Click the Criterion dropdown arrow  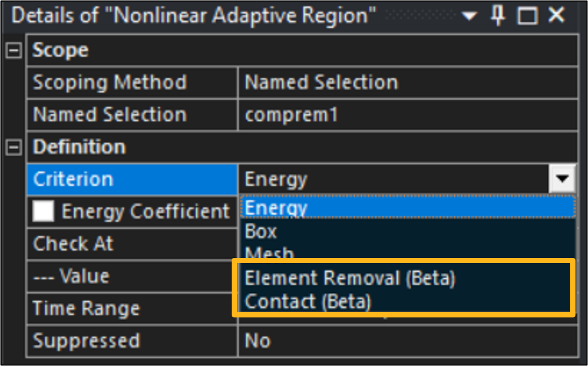pos(562,180)
